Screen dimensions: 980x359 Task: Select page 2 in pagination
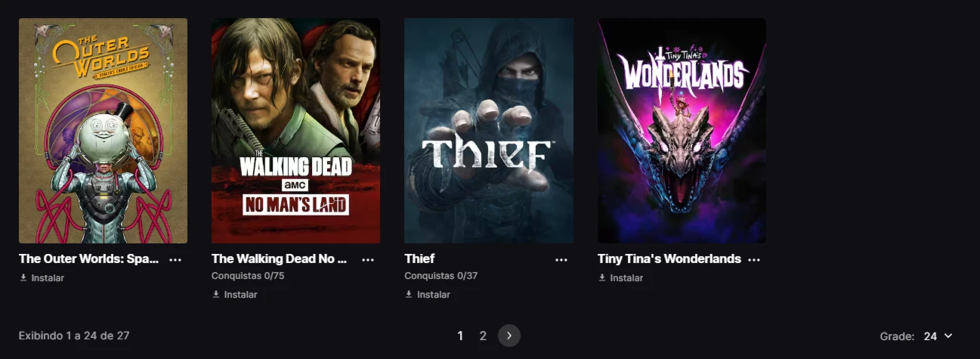(x=483, y=336)
